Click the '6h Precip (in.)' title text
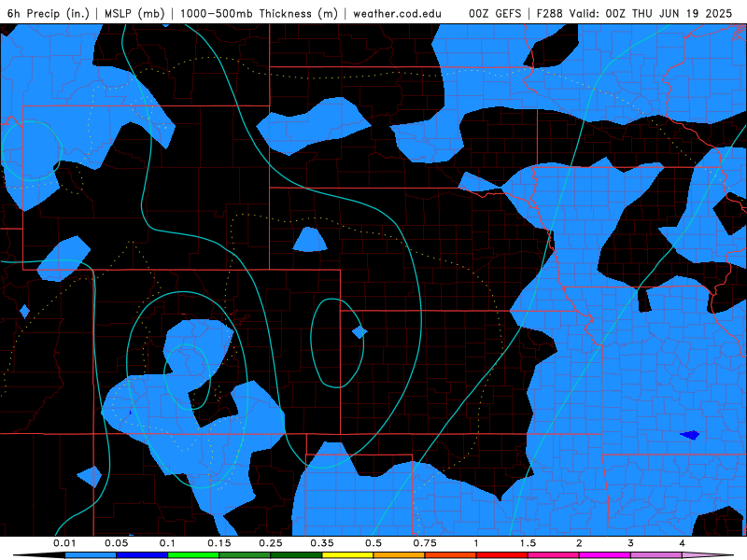747x560 pixels. click(49, 13)
